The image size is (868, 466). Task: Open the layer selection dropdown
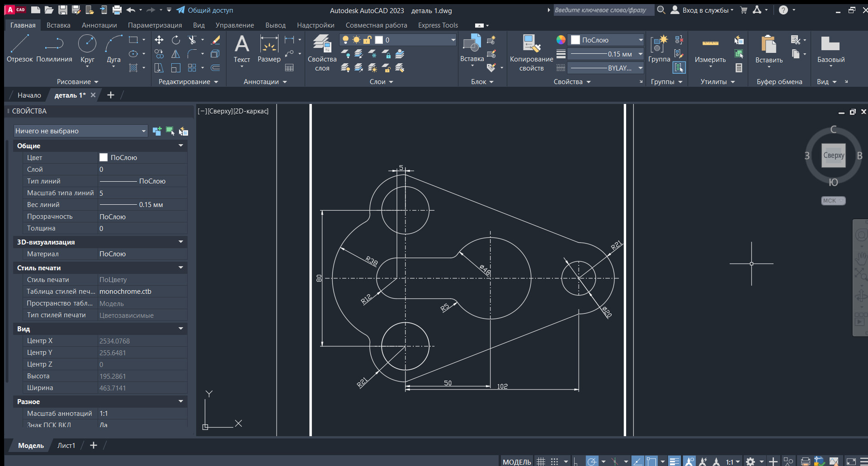point(453,40)
